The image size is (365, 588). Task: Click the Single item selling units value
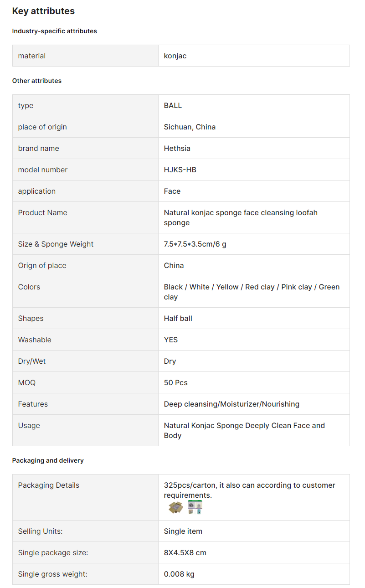[183, 531]
